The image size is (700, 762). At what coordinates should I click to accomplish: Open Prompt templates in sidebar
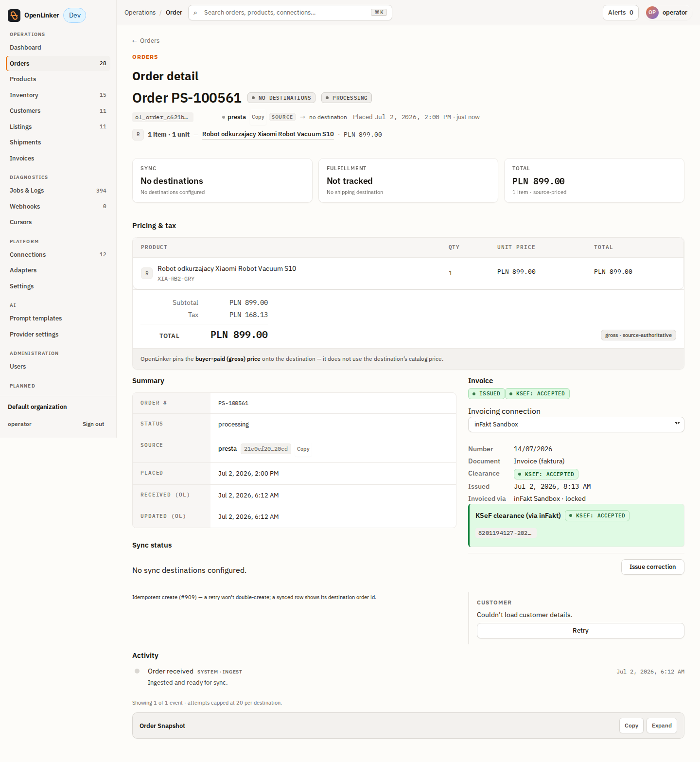click(x=58, y=319)
